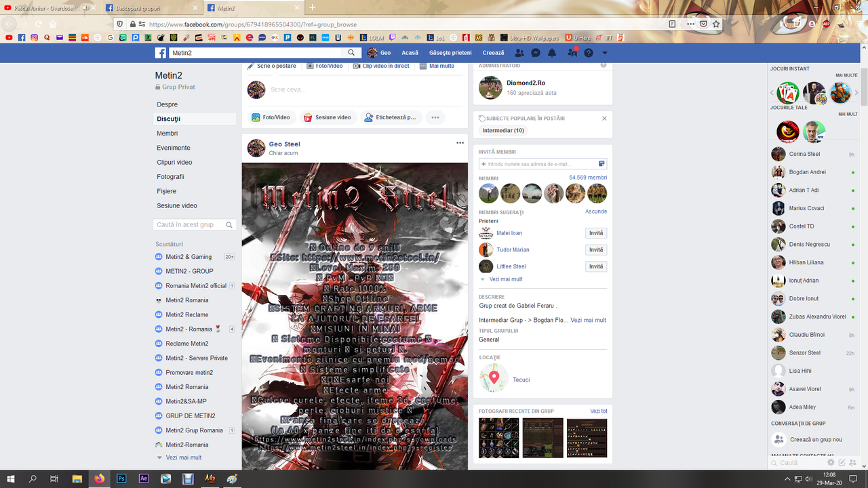The width and height of the screenshot is (868, 488).
Task: Open Diamond2.Ro administrator page
Action: point(526,83)
